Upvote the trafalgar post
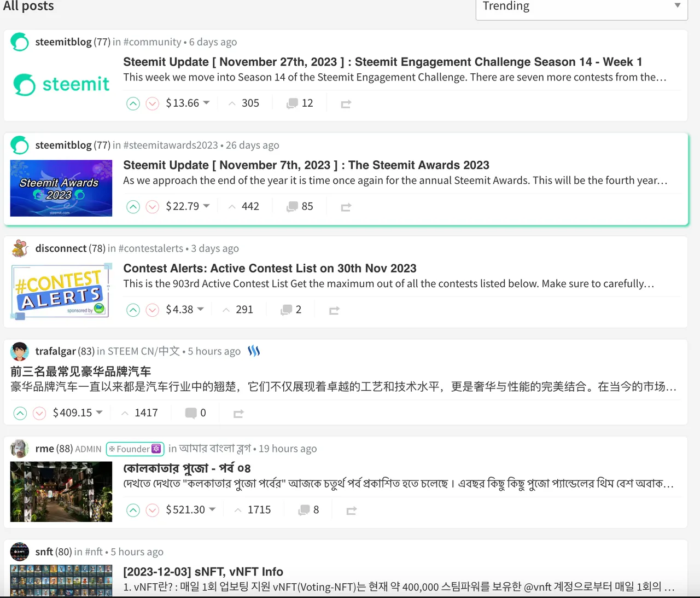700x598 pixels. coord(20,414)
